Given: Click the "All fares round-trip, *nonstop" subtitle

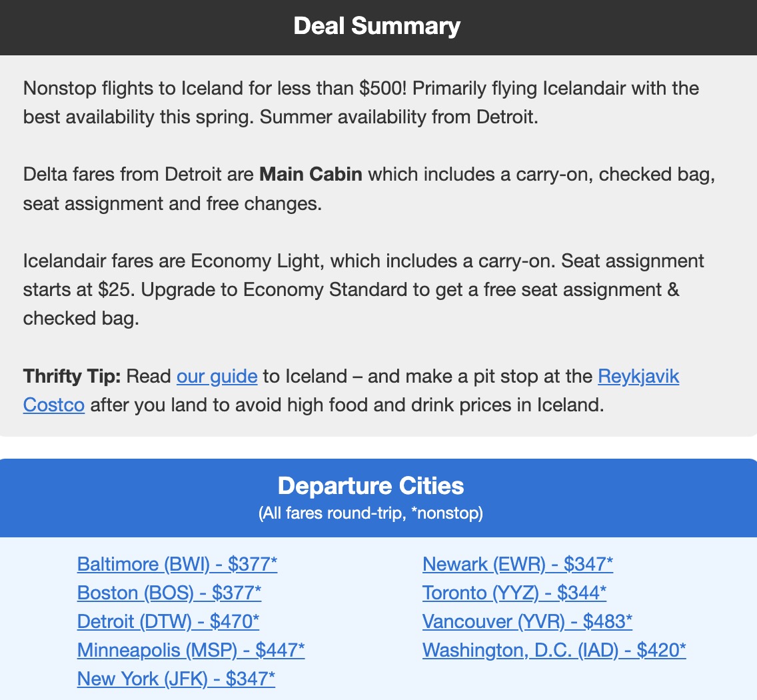Looking at the screenshot, I should 371,514.
